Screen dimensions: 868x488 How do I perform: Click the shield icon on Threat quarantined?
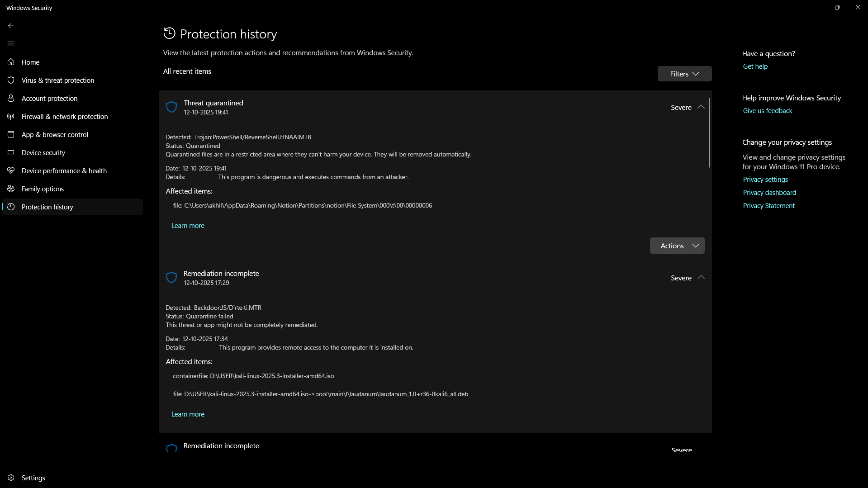click(x=171, y=107)
